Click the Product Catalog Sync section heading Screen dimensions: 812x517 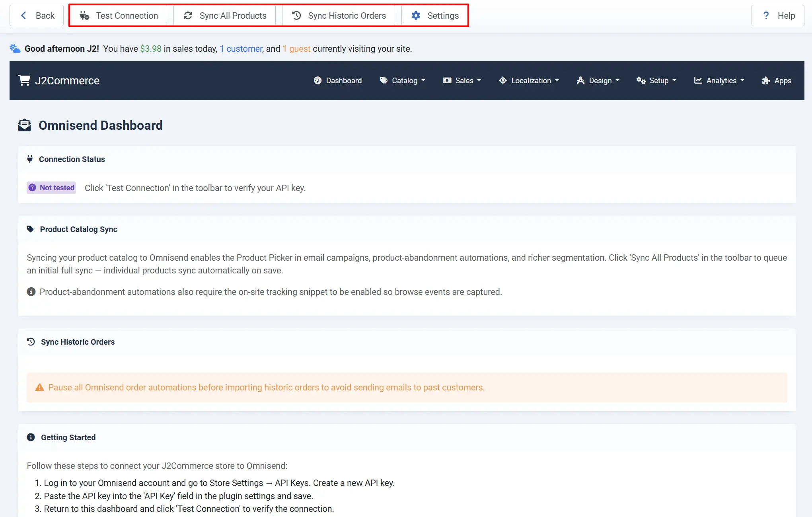(79, 229)
